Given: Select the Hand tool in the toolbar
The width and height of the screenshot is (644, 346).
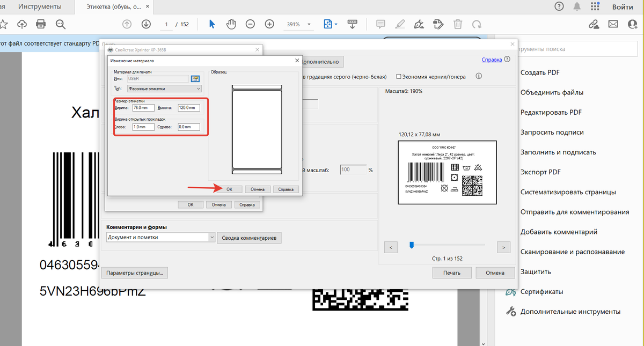Looking at the screenshot, I should [x=231, y=24].
